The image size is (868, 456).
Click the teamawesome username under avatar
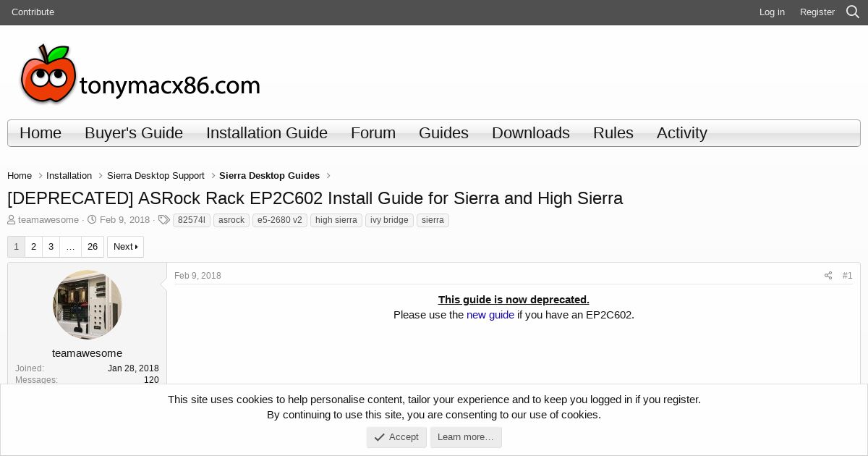pos(87,353)
